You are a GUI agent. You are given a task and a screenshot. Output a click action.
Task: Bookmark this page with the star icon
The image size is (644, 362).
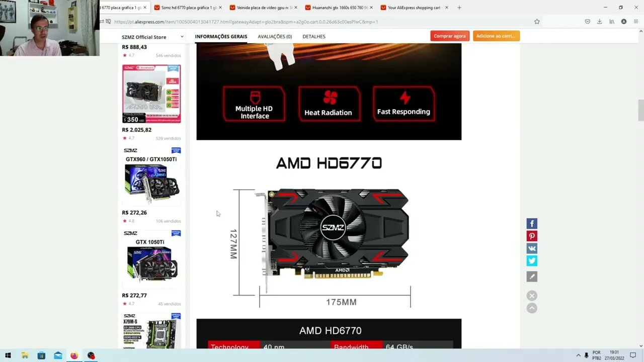537,22
